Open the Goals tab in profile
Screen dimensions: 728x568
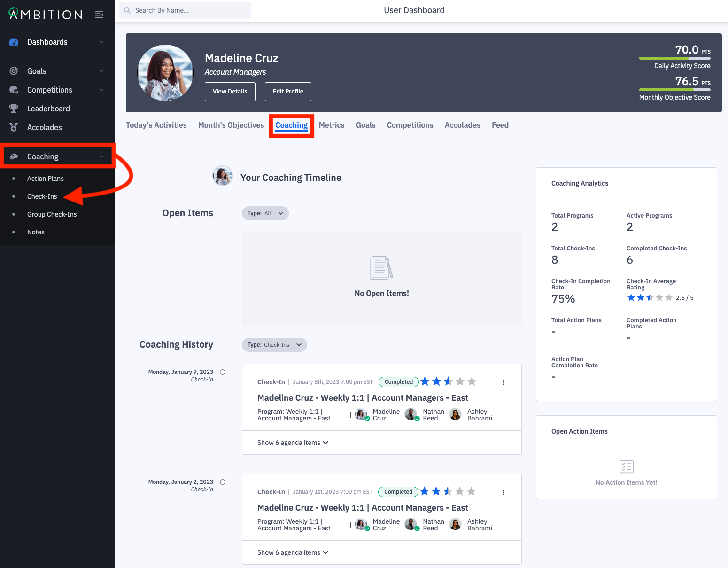[366, 125]
